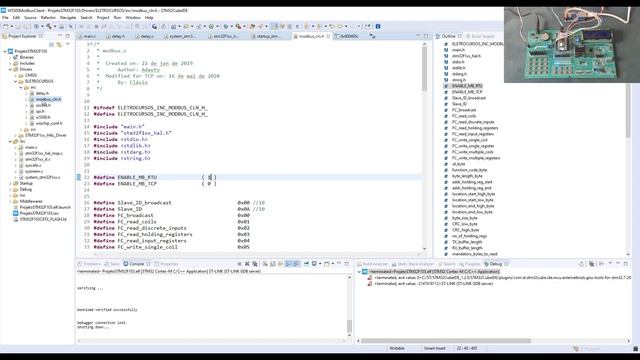Collapse the Drivers folder
The image size is (640, 360).
point(10,69)
